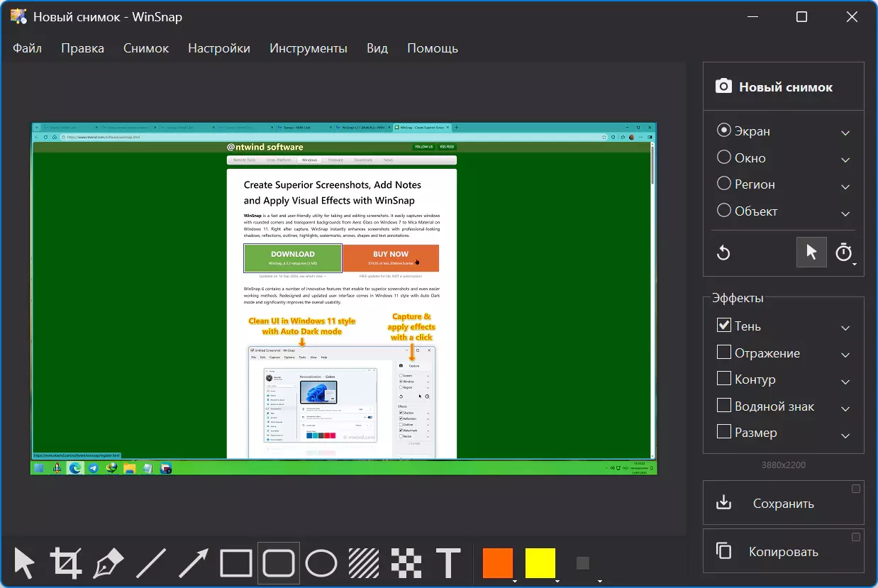Open the orange outline color swatch
The image size is (878, 588).
[x=497, y=563]
